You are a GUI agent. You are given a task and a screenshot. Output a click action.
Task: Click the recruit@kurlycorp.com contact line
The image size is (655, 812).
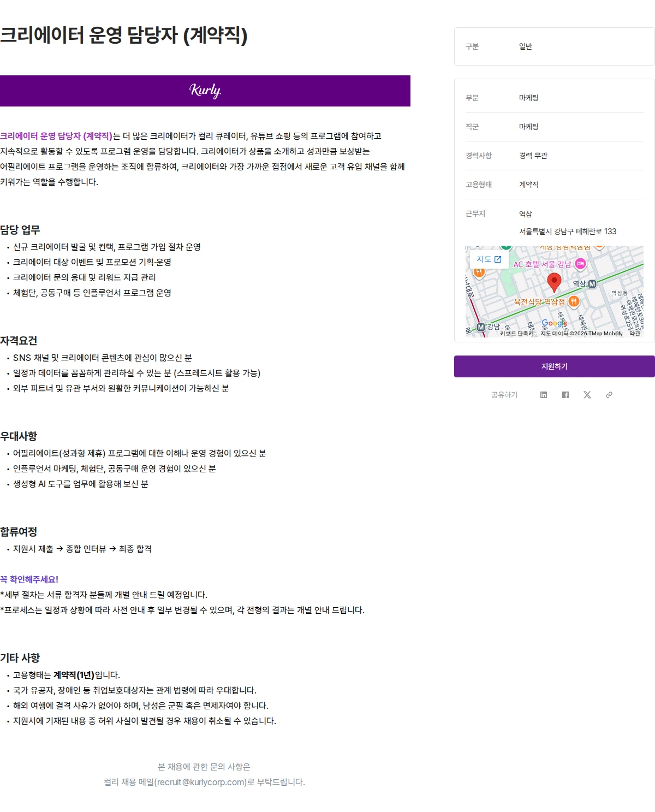pyautogui.click(x=205, y=782)
